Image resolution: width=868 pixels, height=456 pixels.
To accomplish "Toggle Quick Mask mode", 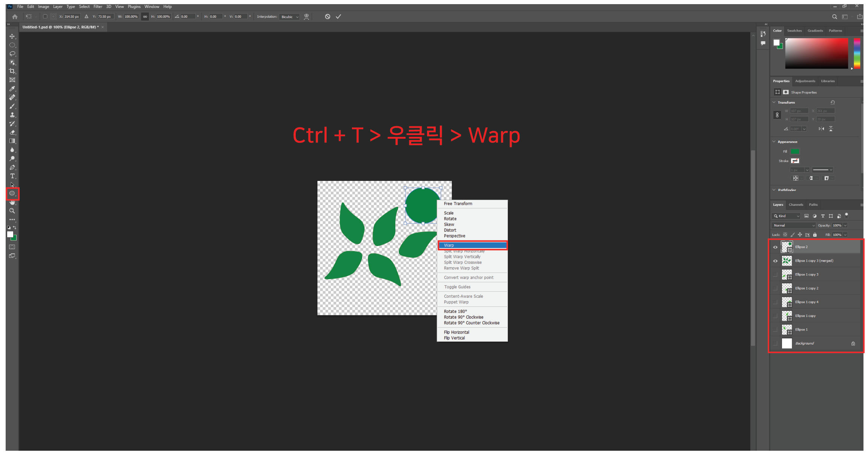I will click(x=12, y=247).
